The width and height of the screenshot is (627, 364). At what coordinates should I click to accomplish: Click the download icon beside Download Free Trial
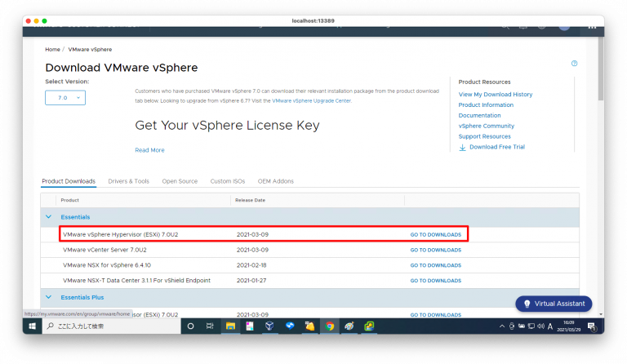pos(463,147)
